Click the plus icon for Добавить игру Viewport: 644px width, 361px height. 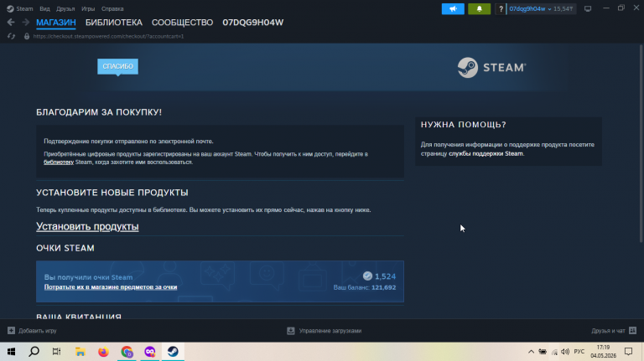(x=11, y=331)
